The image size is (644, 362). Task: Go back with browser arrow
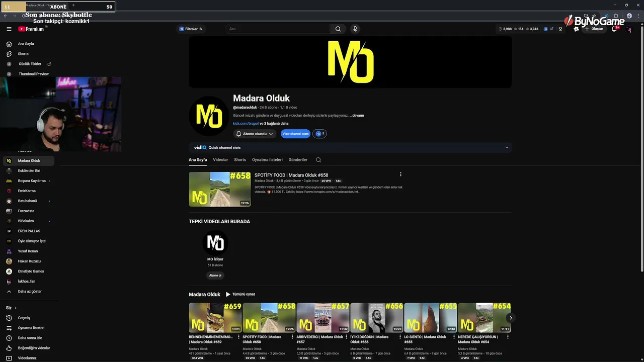coord(6,16)
